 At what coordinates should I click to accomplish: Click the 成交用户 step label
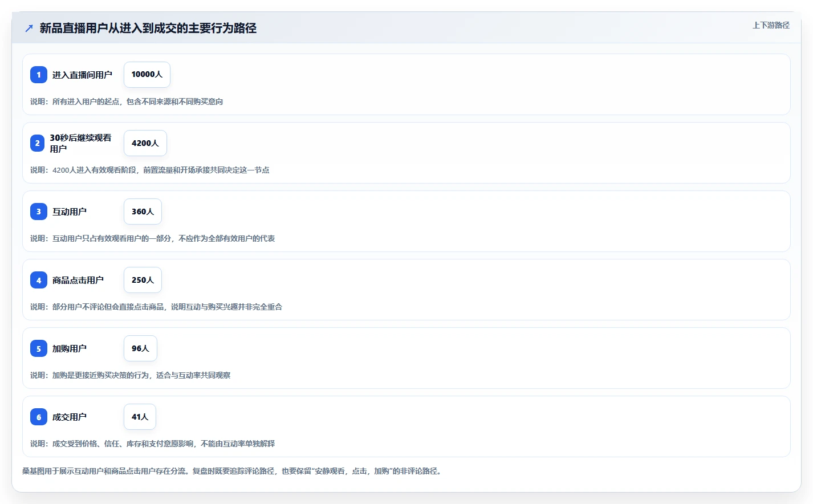point(70,417)
